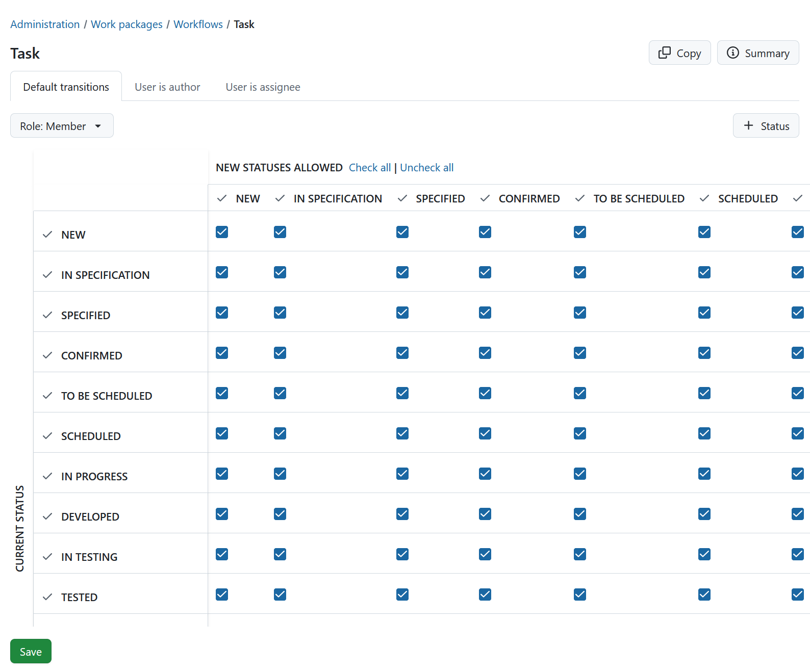810x672 pixels.
Task: Uncheck NEW to IN SPECIFICATION transition checkbox
Action: click(x=280, y=232)
